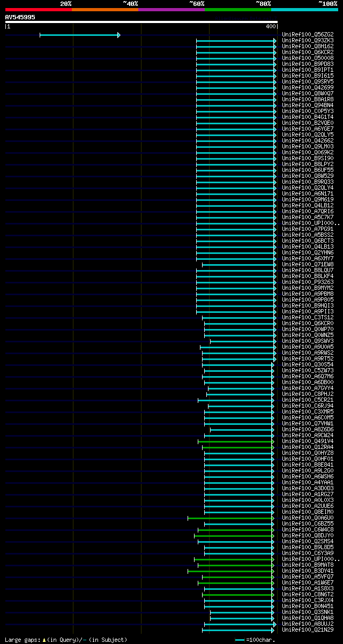Select label UniRef100_A8UUJ2
The height and width of the screenshot is (644, 343).
pos(308,624)
